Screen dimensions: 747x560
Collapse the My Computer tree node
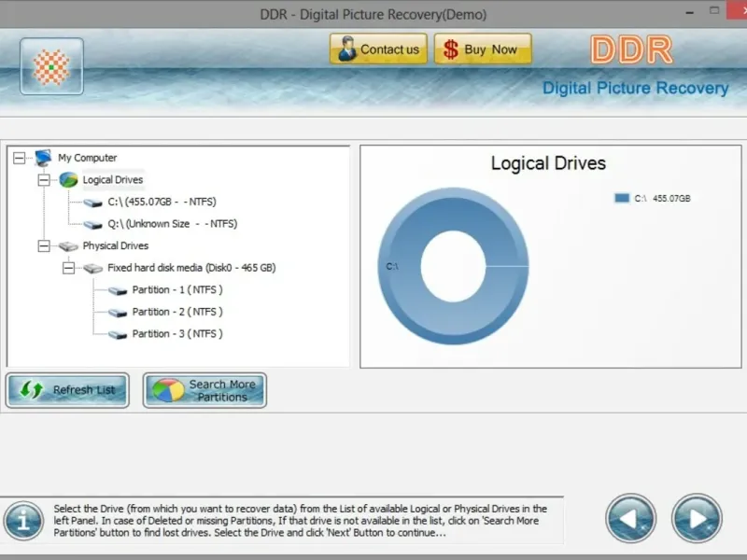click(x=19, y=158)
